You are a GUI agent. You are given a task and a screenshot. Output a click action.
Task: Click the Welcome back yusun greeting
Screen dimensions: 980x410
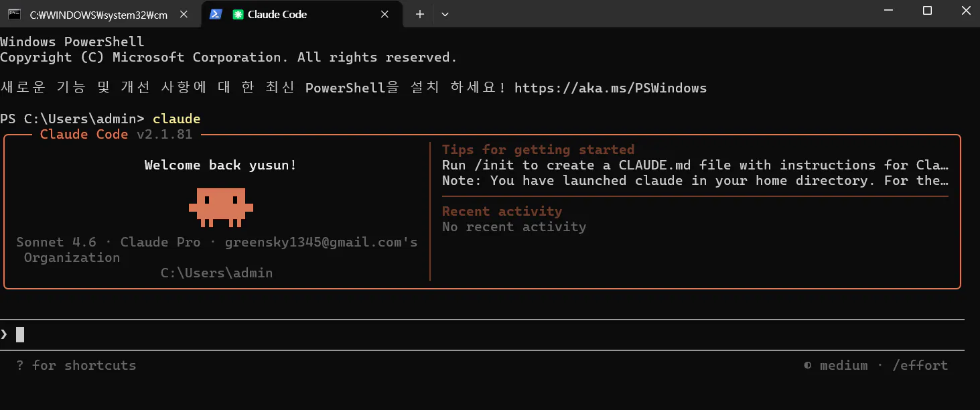coord(220,165)
